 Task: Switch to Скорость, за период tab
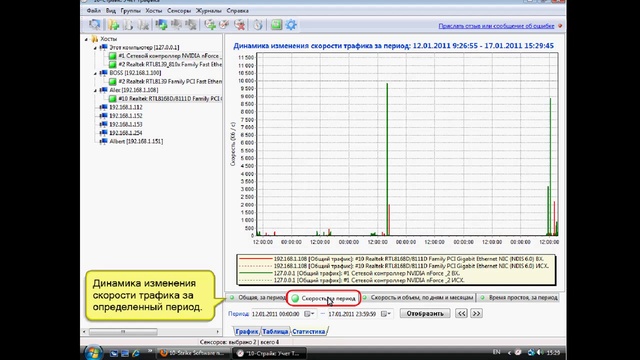pyautogui.click(x=324, y=298)
